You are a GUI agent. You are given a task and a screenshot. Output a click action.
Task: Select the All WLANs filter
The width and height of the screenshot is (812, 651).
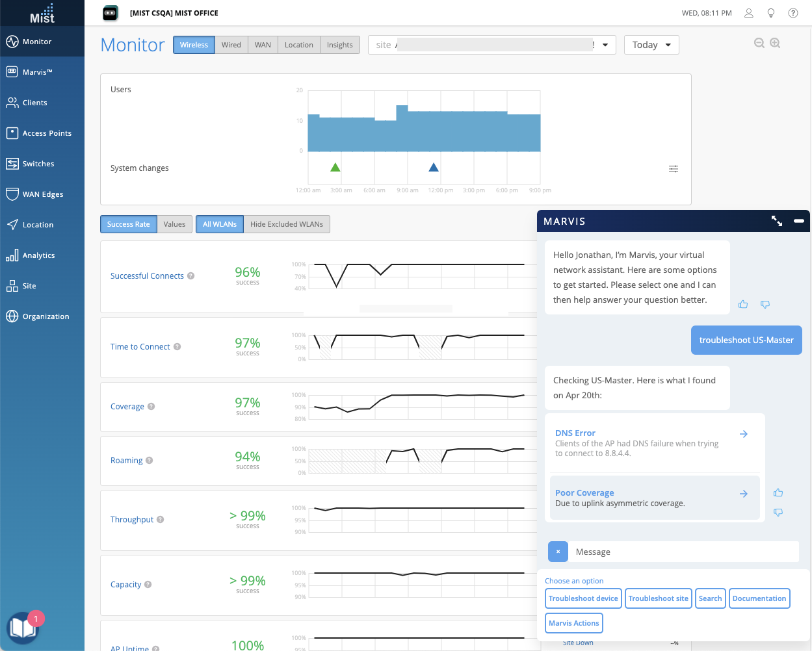pos(220,224)
